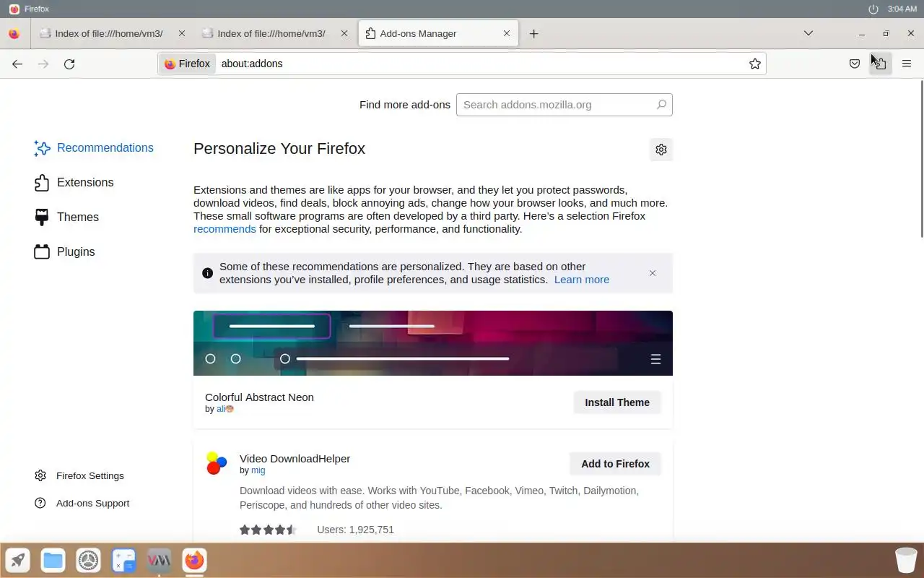Bookmark this page with star icon
This screenshot has width=924, height=578.
click(x=755, y=64)
